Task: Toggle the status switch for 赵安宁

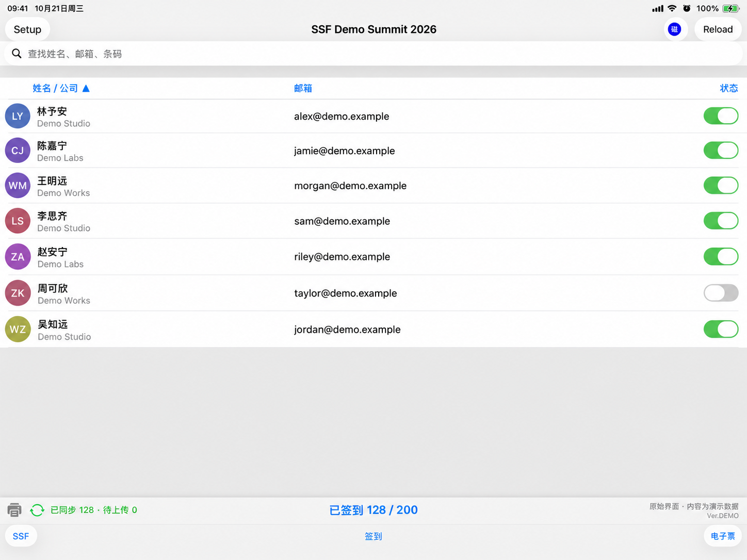Action: (x=721, y=257)
